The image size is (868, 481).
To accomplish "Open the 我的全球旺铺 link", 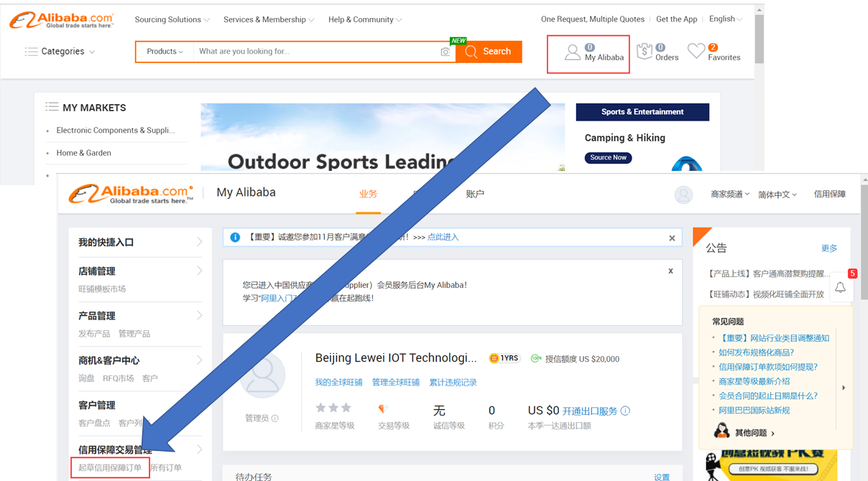I will [338, 383].
